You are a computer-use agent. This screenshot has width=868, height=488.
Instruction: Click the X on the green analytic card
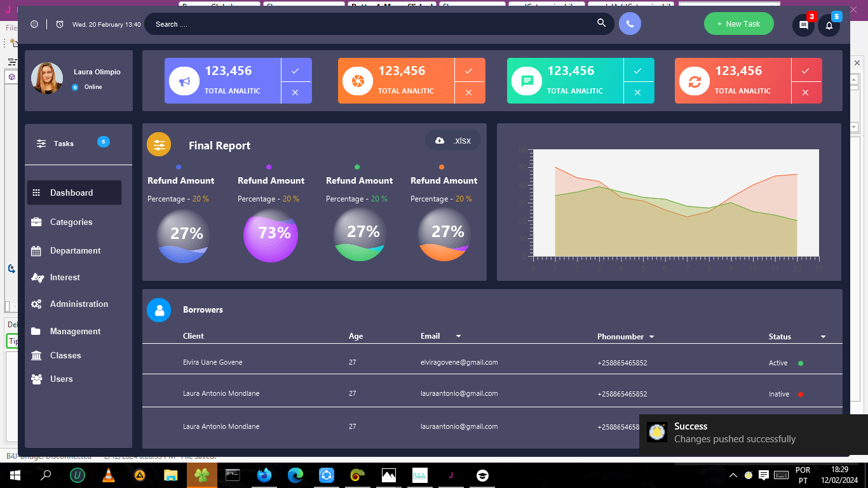tap(638, 93)
